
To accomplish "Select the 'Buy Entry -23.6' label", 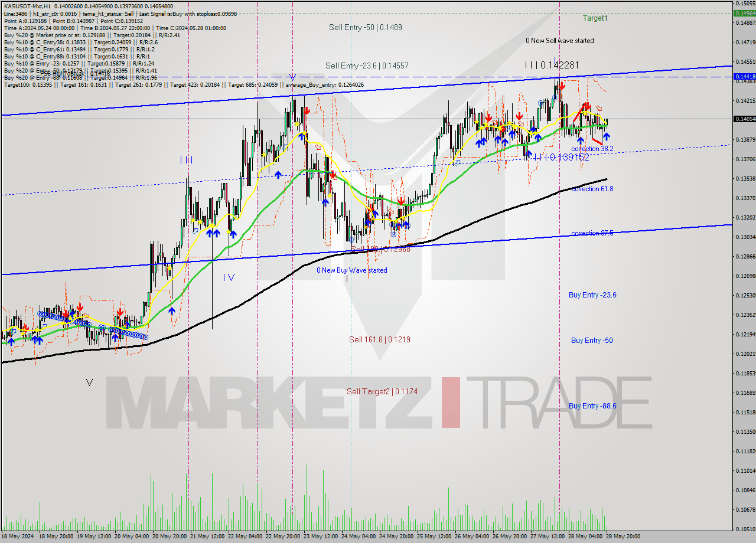I will [592, 295].
